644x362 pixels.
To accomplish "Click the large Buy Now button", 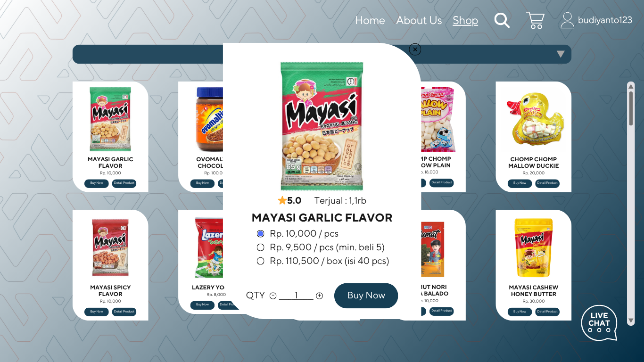I will pyautogui.click(x=366, y=296).
